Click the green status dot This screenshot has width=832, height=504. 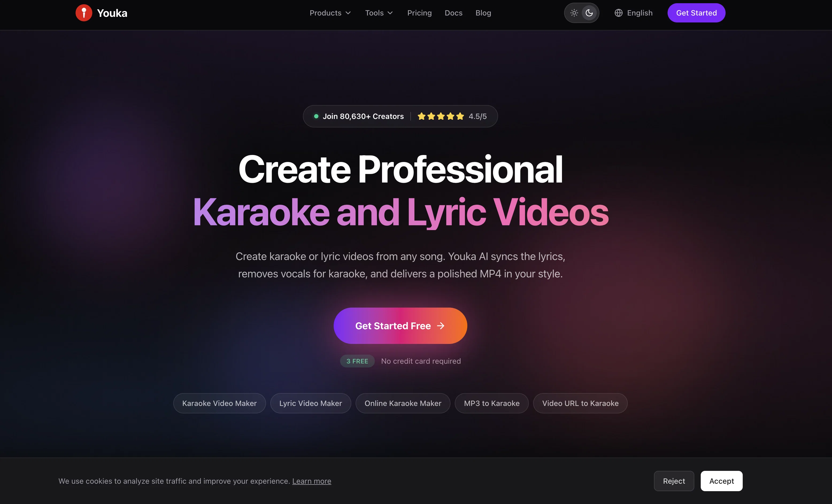(316, 116)
